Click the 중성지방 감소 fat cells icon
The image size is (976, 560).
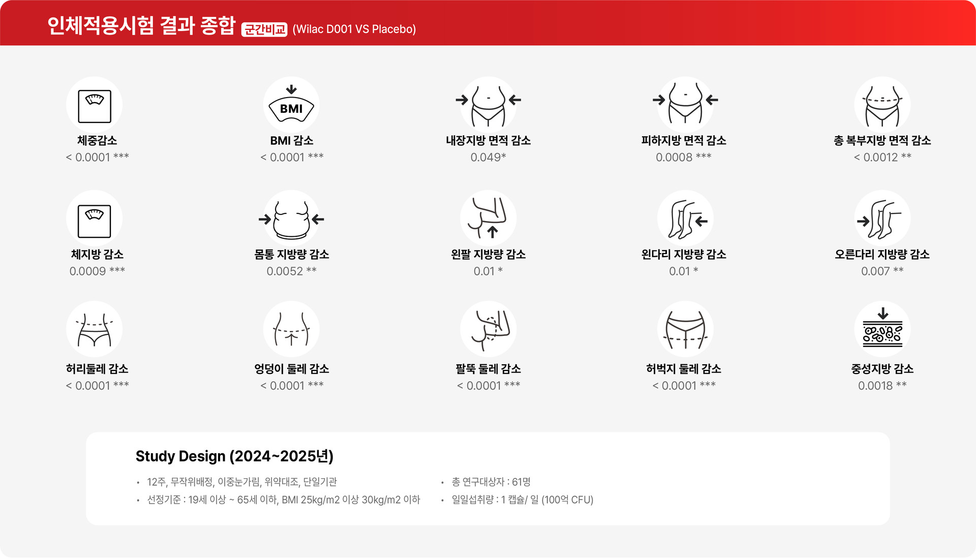coord(882,330)
